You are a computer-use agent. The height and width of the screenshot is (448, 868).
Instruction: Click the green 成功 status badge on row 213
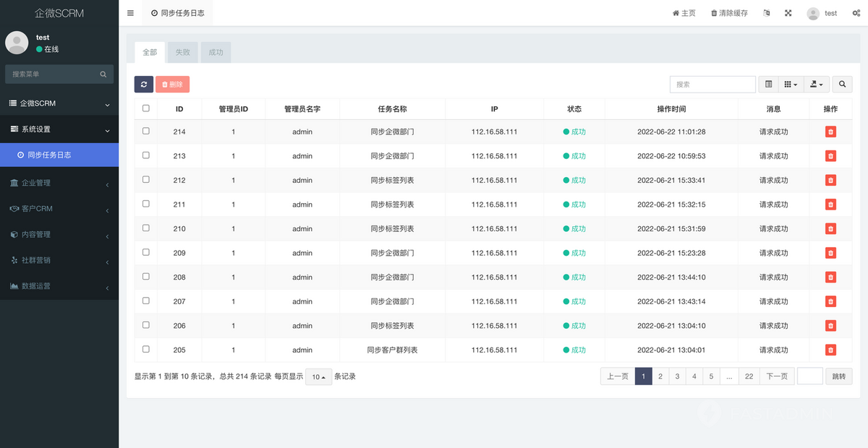point(574,155)
